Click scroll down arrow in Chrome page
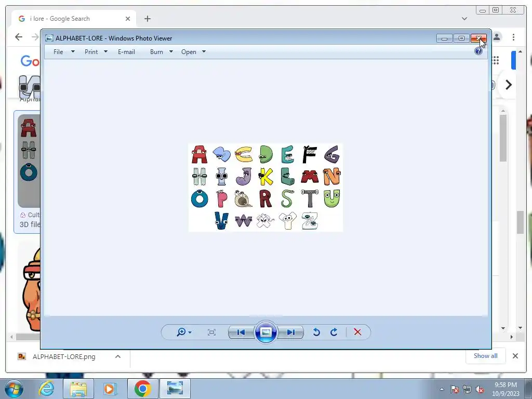The width and height of the screenshot is (532, 399). [x=520, y=328]
